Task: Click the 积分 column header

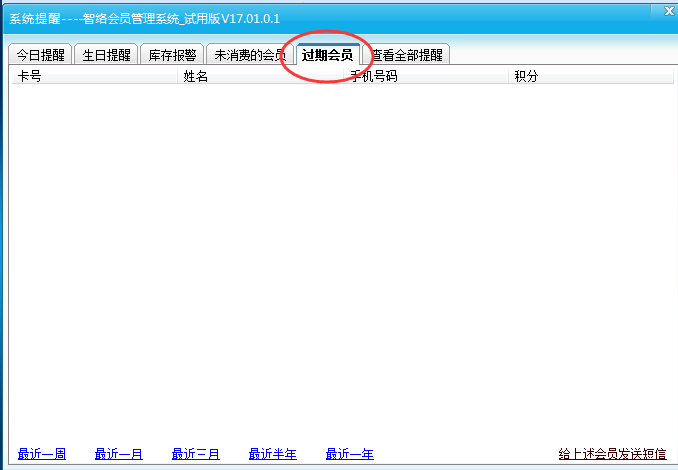Action: click(591, 77)
